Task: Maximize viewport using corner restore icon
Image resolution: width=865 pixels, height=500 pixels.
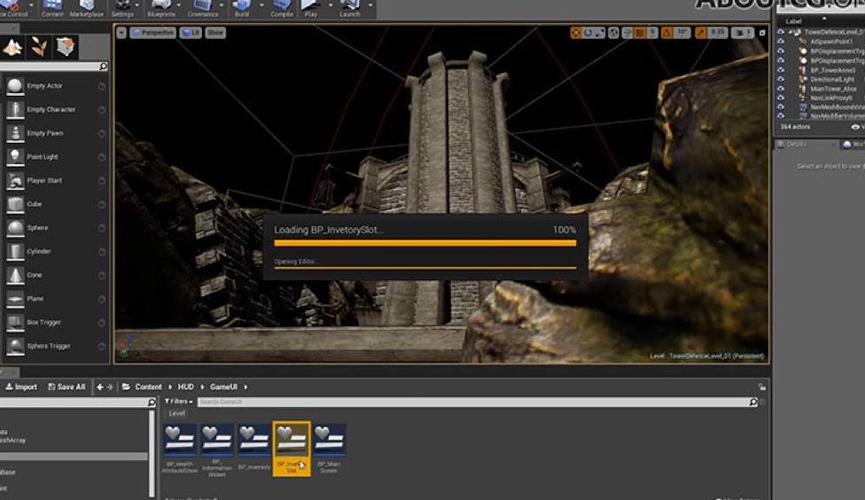Action: [x=762, y=33]
